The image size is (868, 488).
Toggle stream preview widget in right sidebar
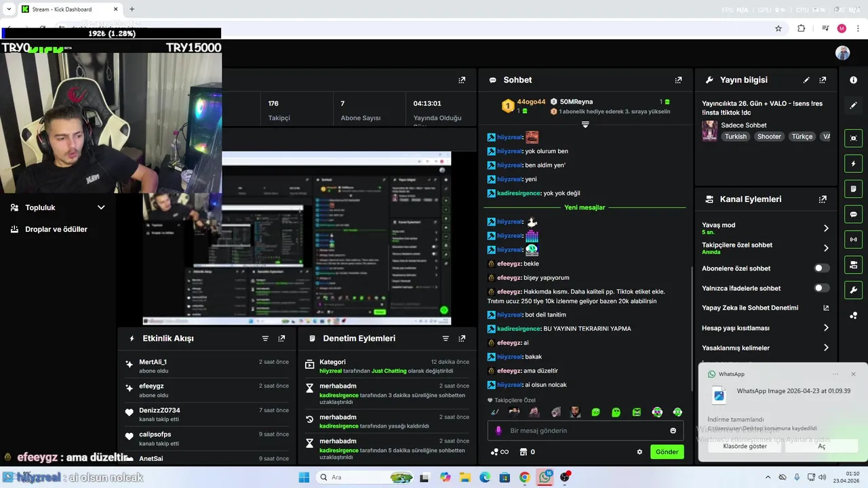pyautogui.click(x=854, y=138)
